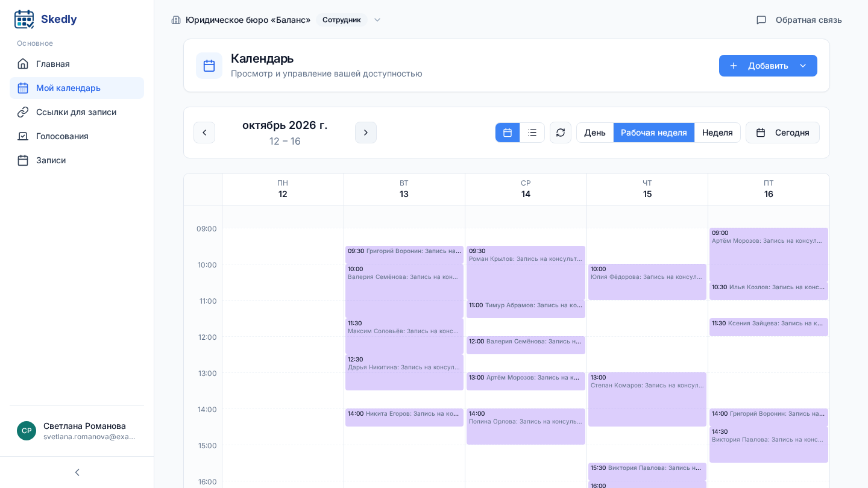Viewport: 868px width, 488px height.
Task: Open the Записи sidebar entry
Action: click(x=77, y=160)
